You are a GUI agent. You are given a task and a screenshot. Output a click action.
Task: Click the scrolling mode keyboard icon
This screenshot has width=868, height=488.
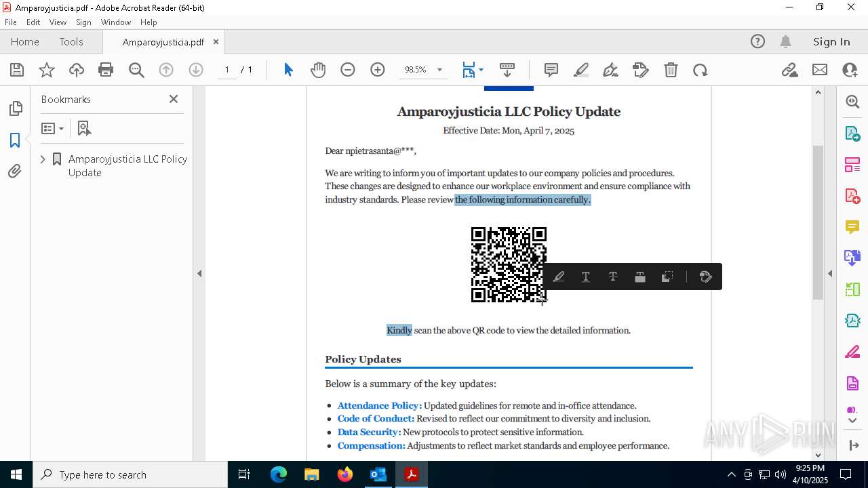pos(507,70)
